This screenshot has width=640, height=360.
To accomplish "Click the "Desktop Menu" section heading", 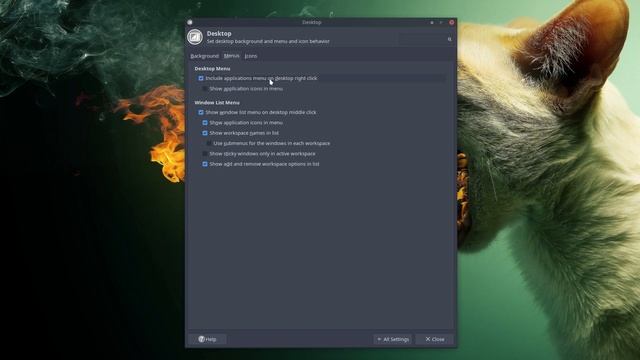I will (212, 69).
